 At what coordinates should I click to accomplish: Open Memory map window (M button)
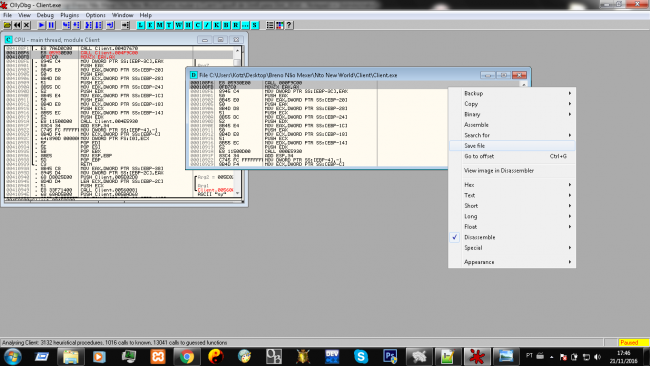click(x=160, y=25)
